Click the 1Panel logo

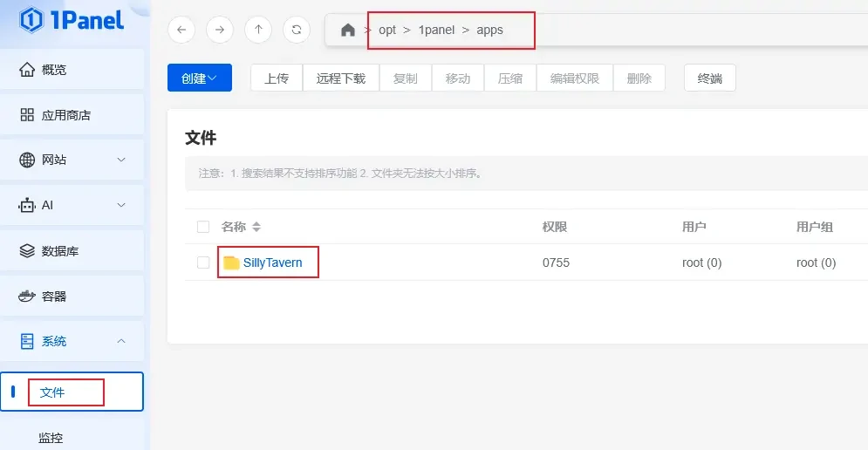pyautogui.click(x=72, y=19)
